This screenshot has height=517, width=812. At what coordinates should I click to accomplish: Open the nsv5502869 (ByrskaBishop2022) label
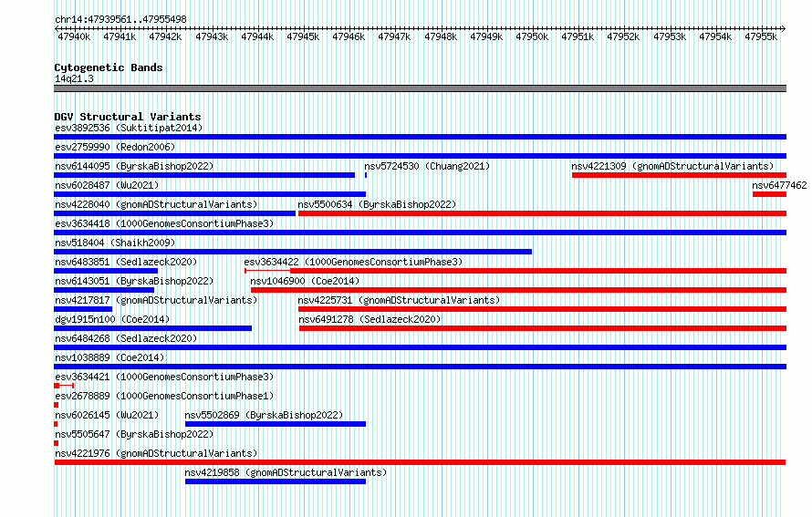pos(264,415)
